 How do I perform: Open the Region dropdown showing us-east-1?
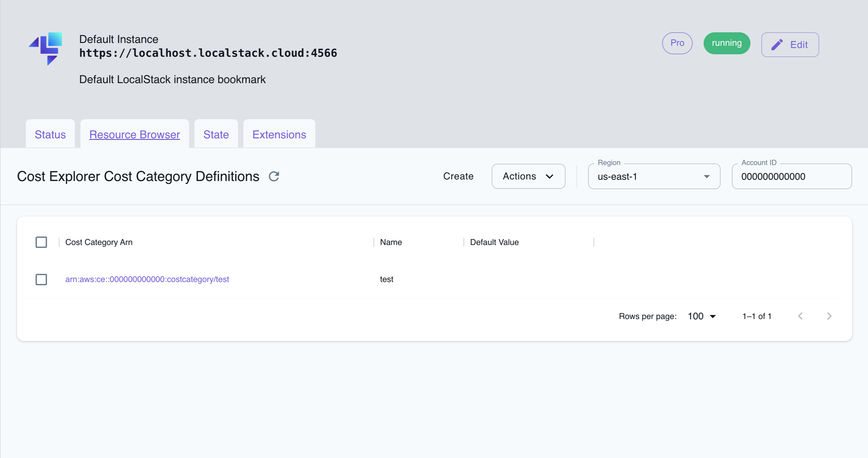point(654,176)
